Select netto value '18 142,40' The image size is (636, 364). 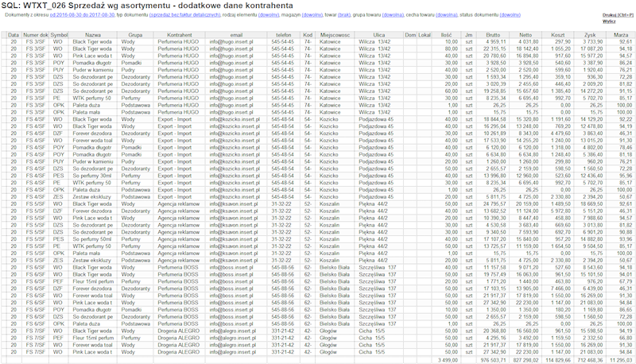tap(527, 49)
